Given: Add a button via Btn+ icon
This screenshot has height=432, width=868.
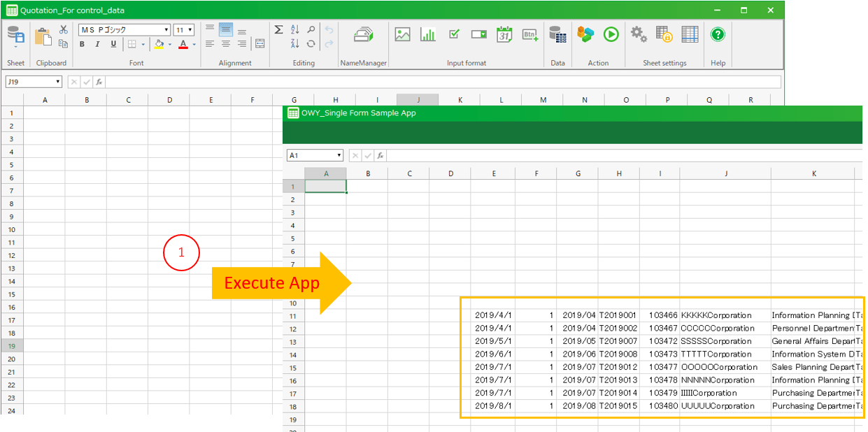Looking at the screenshot, I should (529, 34).
